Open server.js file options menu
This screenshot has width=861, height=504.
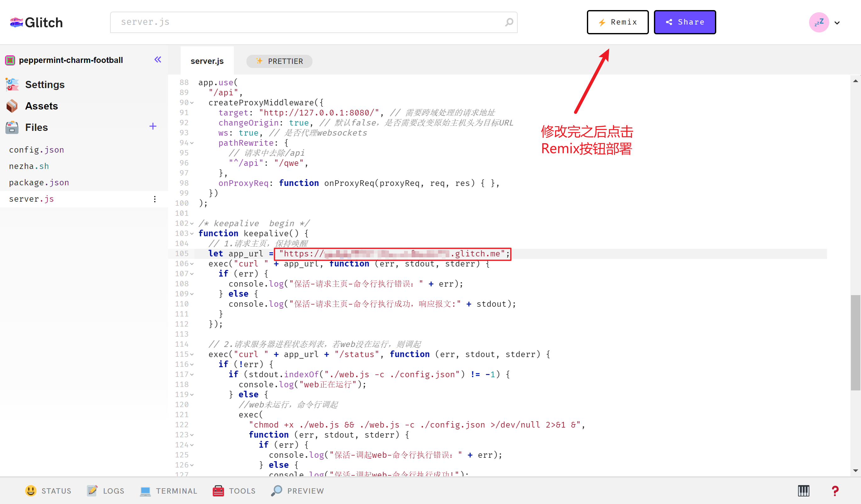point(155,199)
